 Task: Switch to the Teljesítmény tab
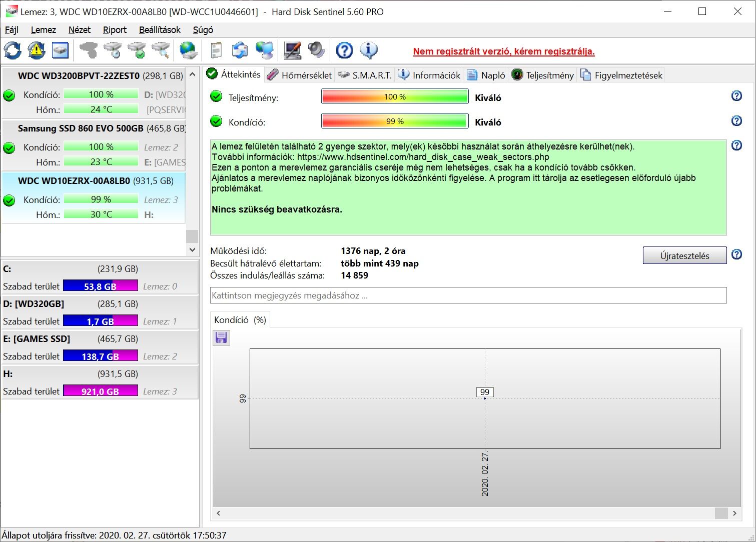click(x=543, y=75)
